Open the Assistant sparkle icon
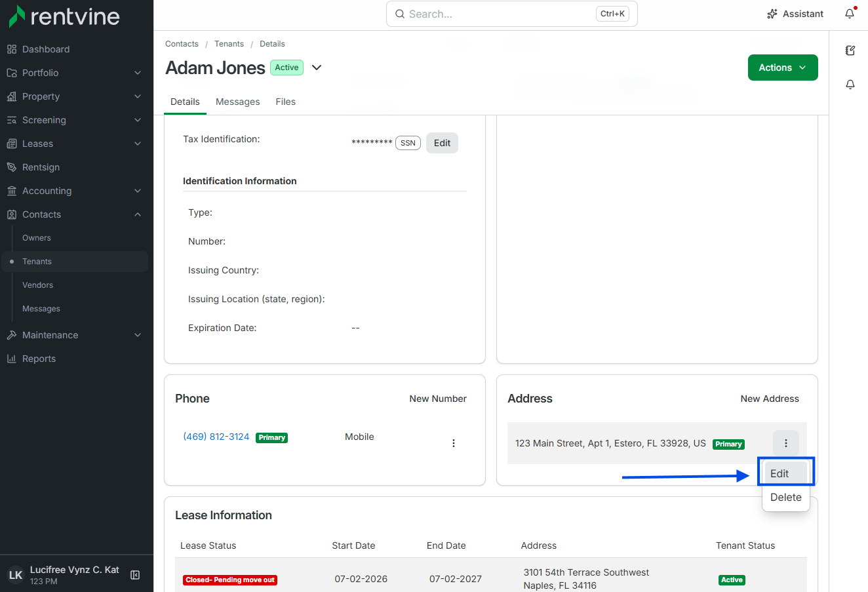 [772, 14]
